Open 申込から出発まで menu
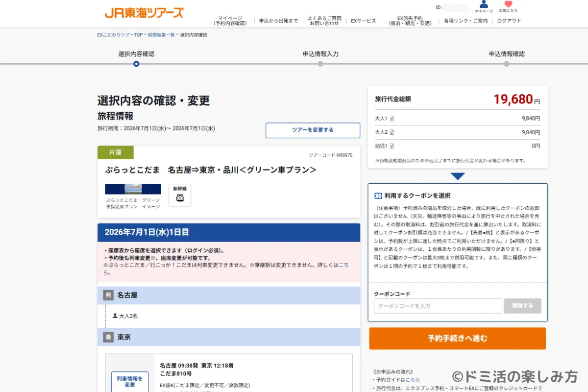588x392 pixels. 278,21
